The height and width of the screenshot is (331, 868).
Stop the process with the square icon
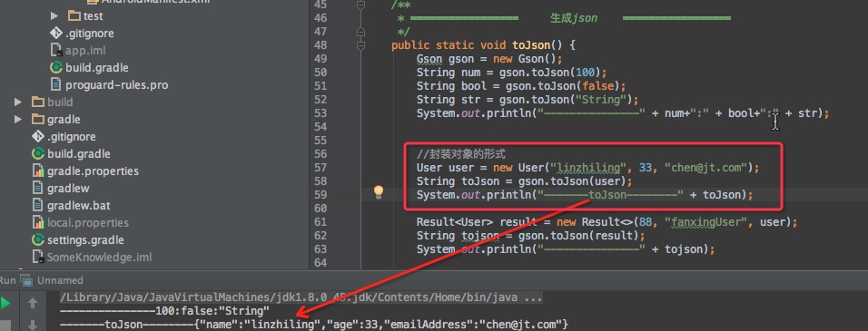pos(5,325)
